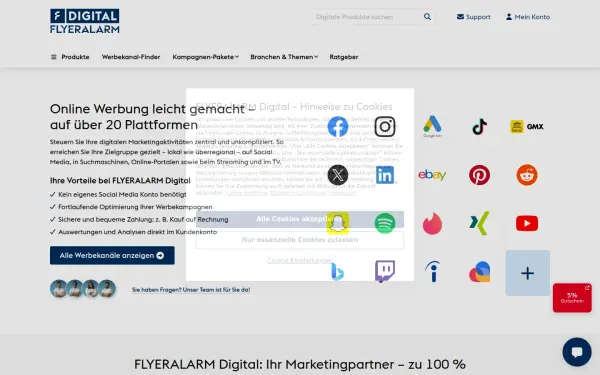This screenshot has height=375, width=600.
Task: Click the FLYERALARM Digital logo
Action: (x=85, y=21)
